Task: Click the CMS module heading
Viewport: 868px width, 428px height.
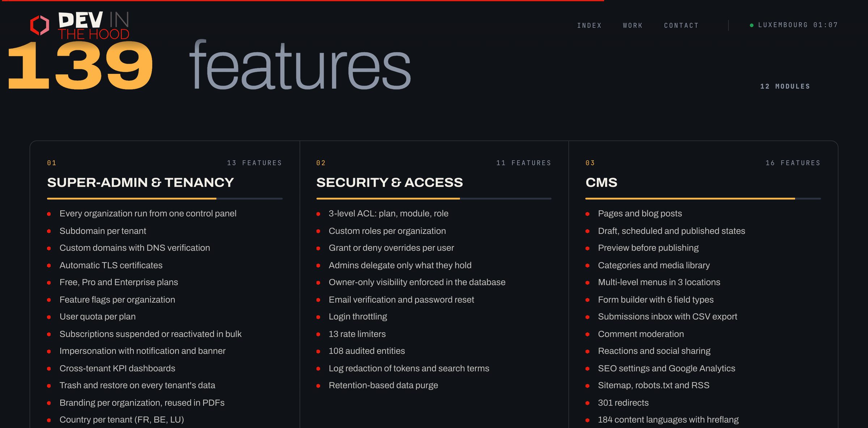Action: [x=601, y=182]
